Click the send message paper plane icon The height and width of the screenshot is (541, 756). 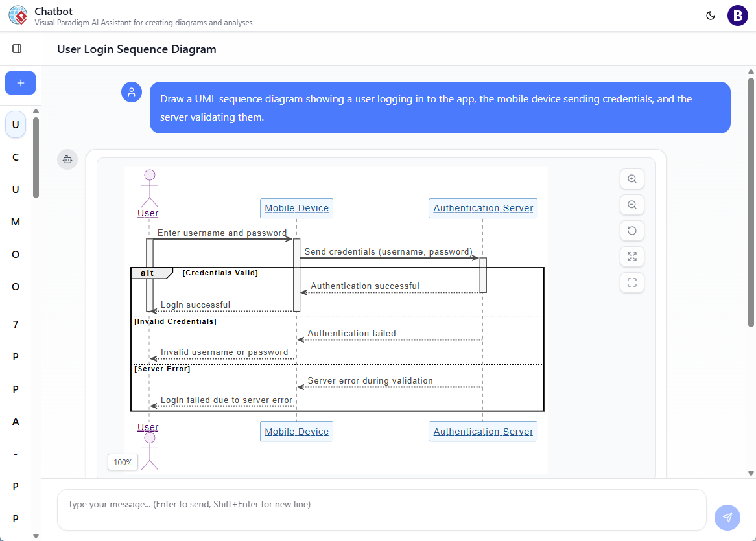(727, 517)
